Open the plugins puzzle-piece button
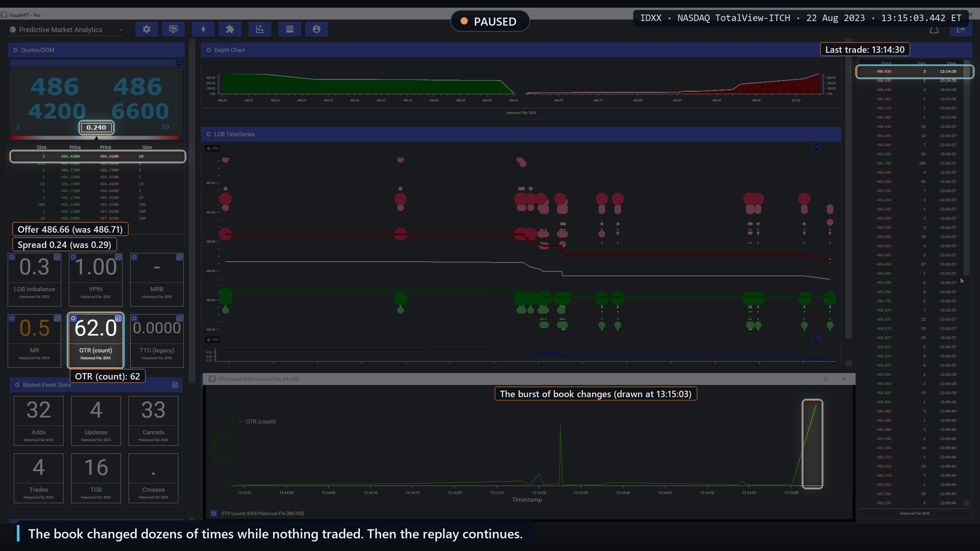Screen dimensions: 980x551 tap(230, 29)
